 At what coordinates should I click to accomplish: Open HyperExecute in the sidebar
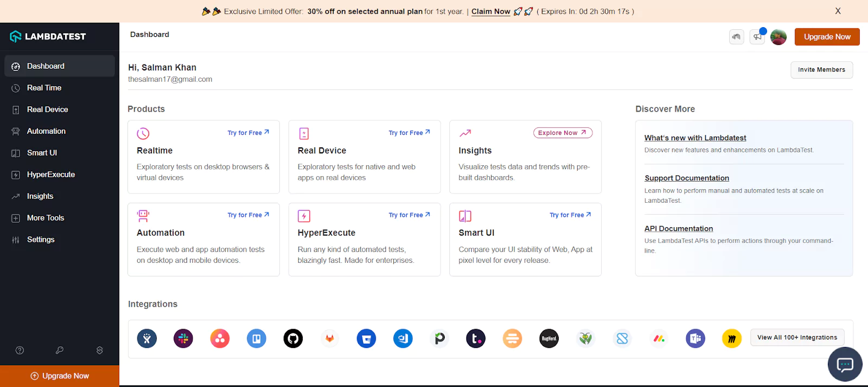(x=60, y=175)
